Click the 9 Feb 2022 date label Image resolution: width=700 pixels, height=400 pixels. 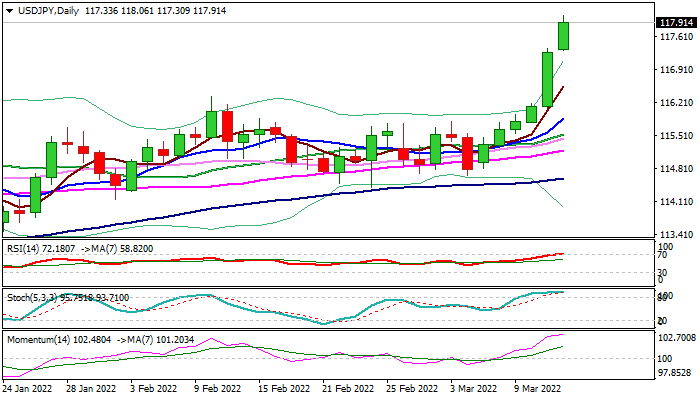[x=219, y=388]
